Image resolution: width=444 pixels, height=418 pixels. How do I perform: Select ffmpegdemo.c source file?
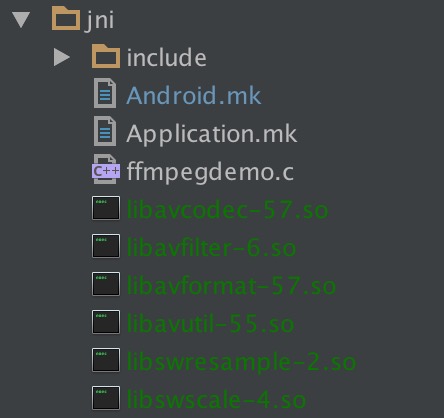pos(210,173)
